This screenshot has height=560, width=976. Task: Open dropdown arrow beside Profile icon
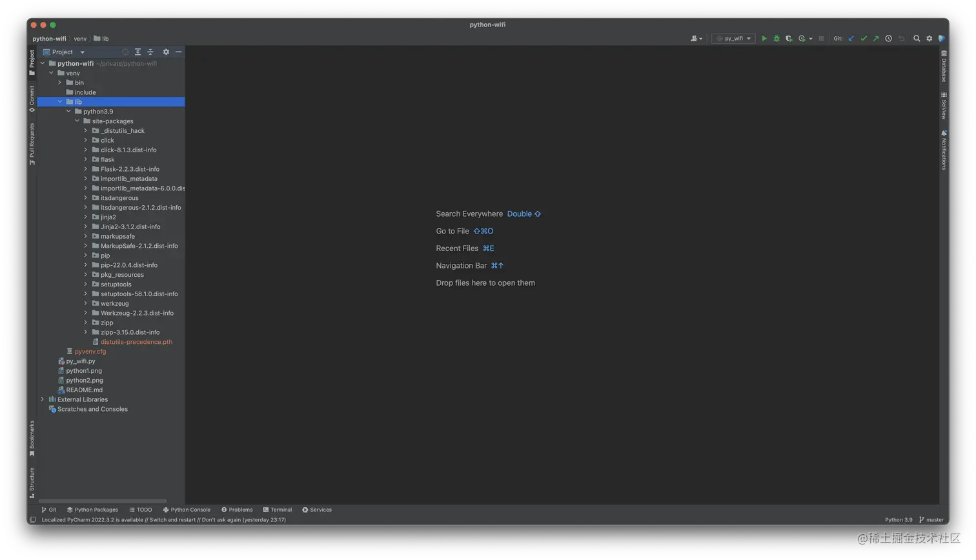pos(811,39)
